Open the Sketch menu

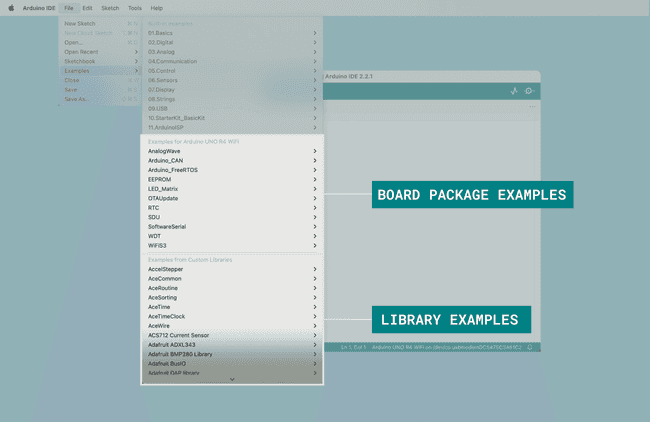[x=109, y=7]
